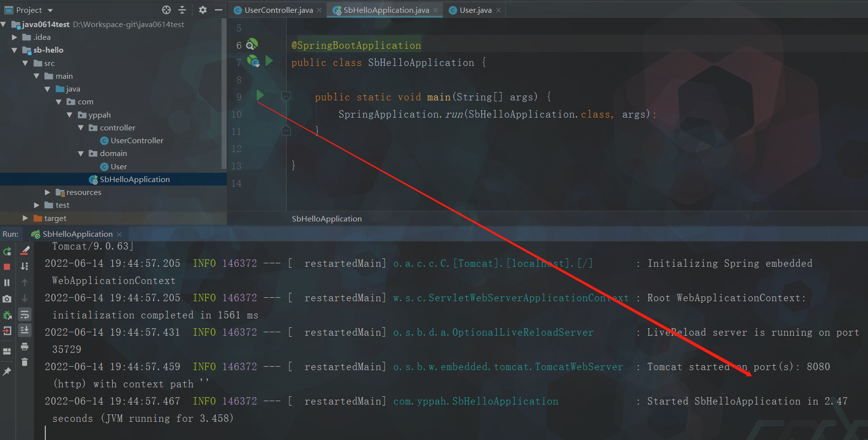Click the locate-file crosshair icon in the Project panel
The image size is (868, 440).
click(166, 10)
